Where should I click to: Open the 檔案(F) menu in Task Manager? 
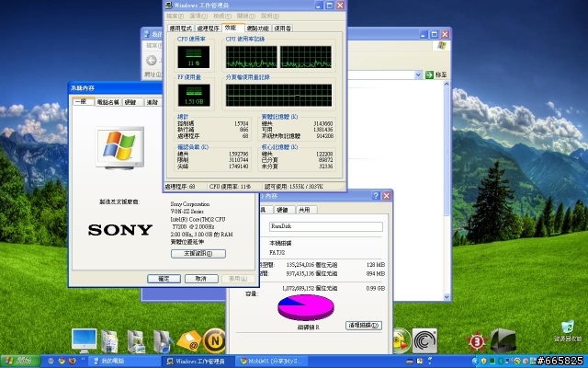pyautogui.click(x=175, y=17)
